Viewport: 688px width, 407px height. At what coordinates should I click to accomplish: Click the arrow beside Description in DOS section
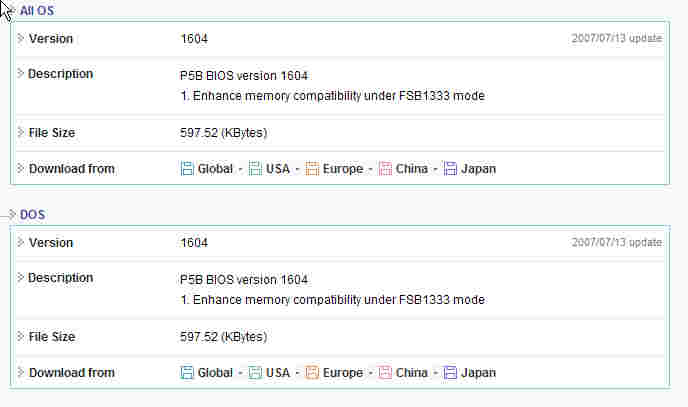coord(20,277)
